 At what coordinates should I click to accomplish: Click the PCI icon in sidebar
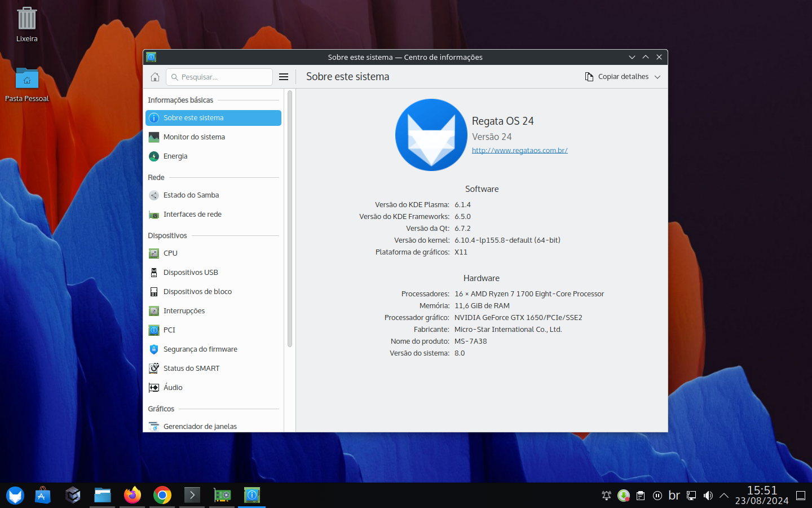pos(154,330)
